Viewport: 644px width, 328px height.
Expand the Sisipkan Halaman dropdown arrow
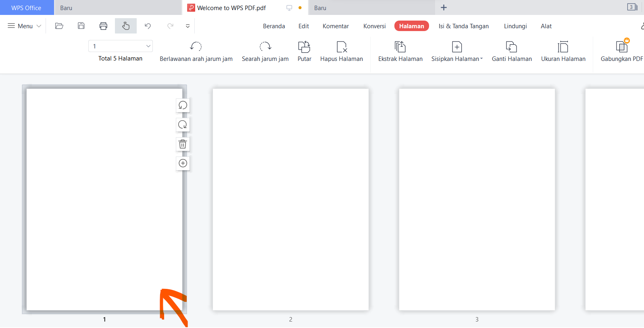481,59
